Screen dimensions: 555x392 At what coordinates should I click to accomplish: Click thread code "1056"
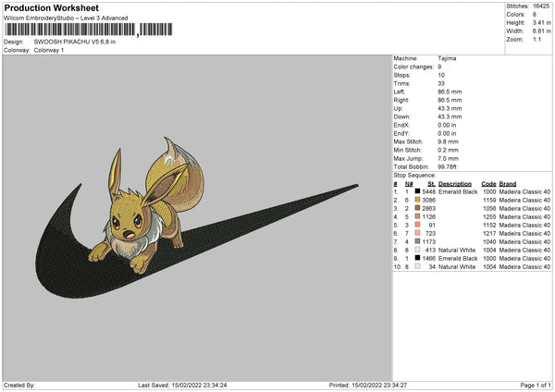click(x=489, y=208)
